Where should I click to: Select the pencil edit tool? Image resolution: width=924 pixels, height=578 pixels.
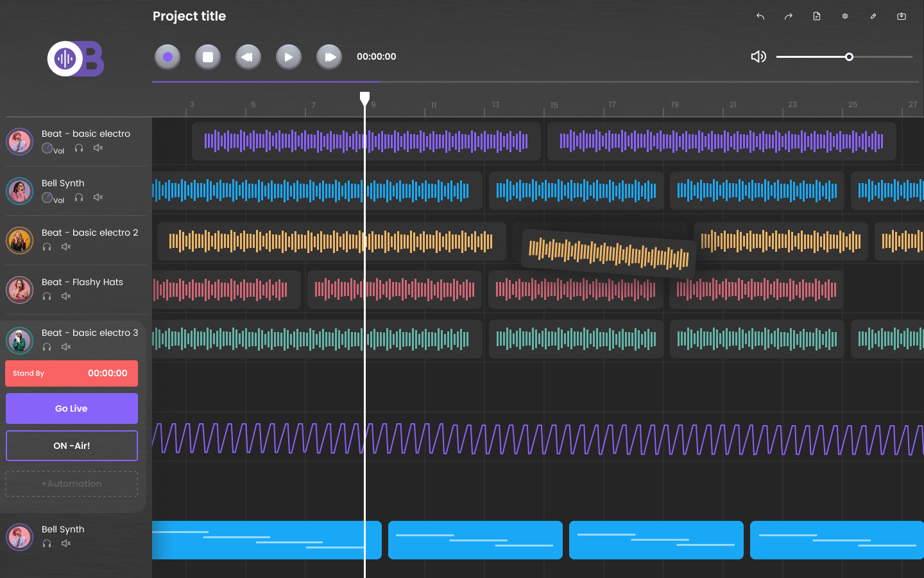(x=873, y=17)
